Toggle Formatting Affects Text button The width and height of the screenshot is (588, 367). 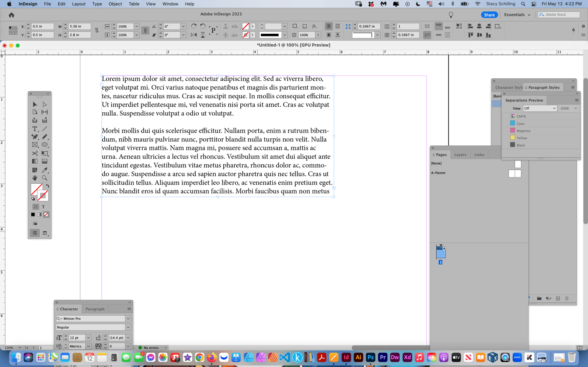(43, 207)
